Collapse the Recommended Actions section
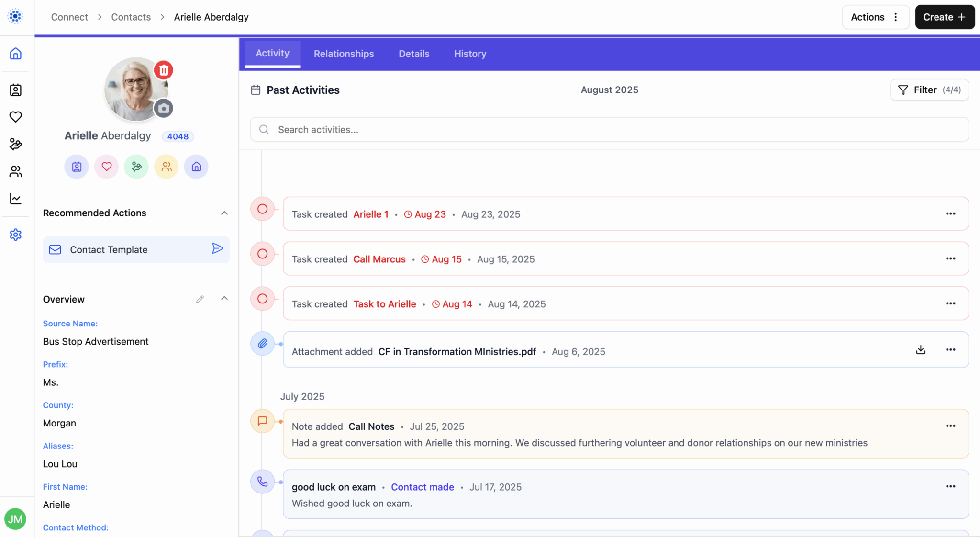The height and width of the screenshot is (538, 980). 224,213
